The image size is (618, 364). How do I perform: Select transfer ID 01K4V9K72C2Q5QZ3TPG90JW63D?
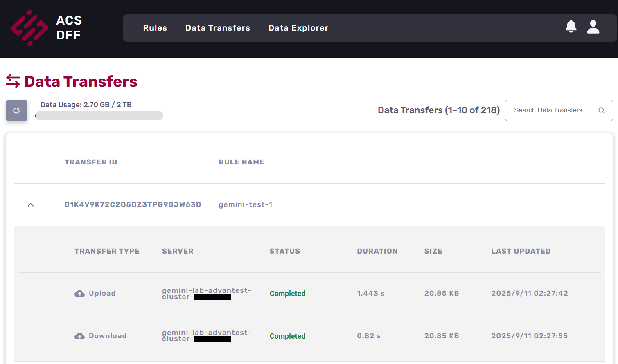click(133, 204)
